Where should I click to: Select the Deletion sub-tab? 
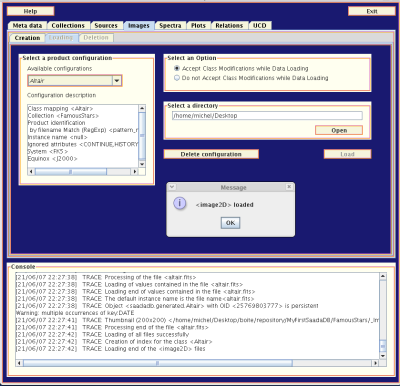(x=96, y=38)
